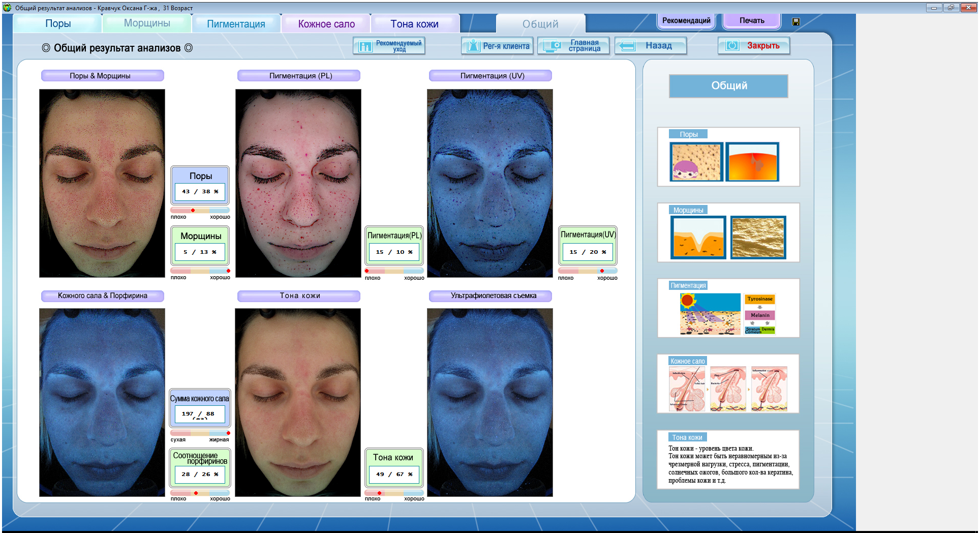Go to Главная страница home page
Viewport: 980px width, 533px height.
pyautogui.click(x=573, y=46)
